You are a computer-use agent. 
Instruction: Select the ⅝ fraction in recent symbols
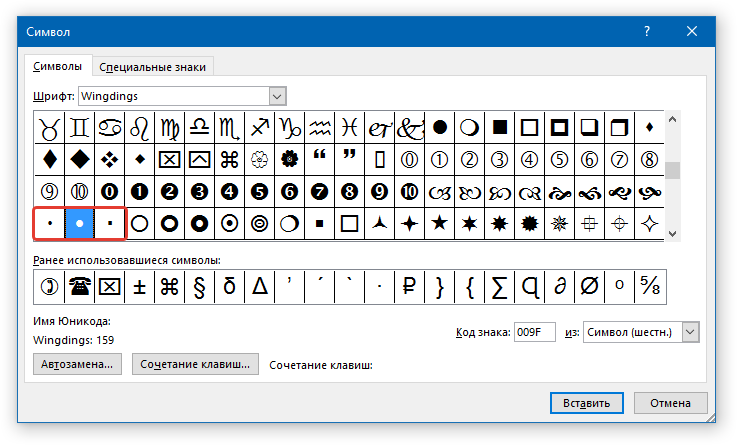[x=651, y=286]
